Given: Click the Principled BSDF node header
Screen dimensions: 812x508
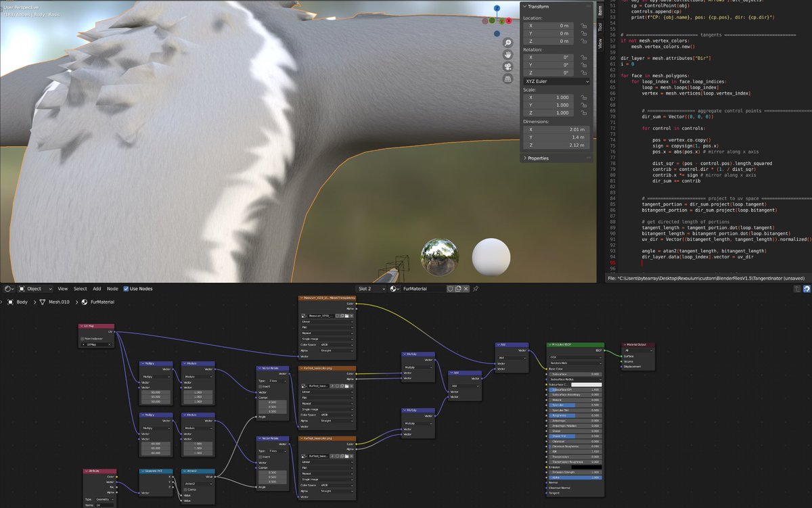Looking at the screenshot, I should (575, 344).
